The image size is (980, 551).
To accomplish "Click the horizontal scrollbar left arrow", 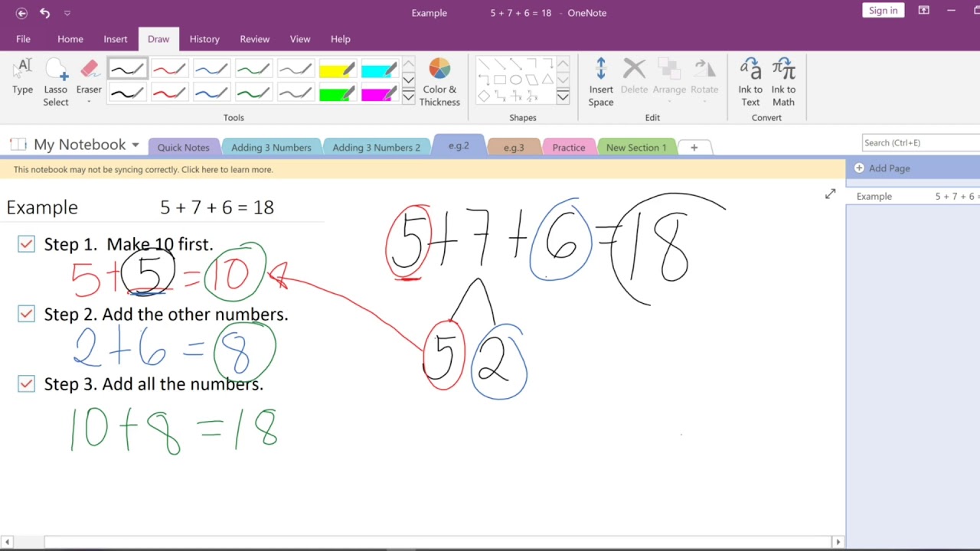I will point(7,542).
